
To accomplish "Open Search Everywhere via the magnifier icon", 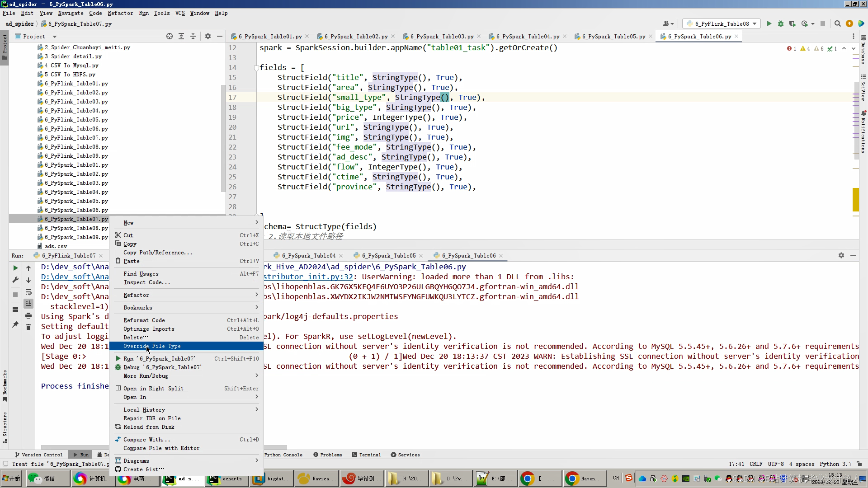I will pyautogui.click(x=837, y=23).
